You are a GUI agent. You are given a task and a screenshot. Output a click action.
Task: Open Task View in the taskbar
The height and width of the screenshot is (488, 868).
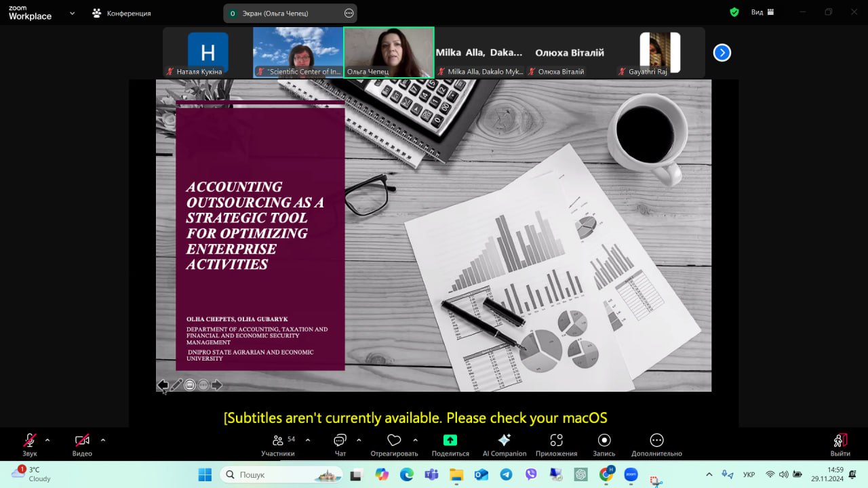[x=355, y=474]
